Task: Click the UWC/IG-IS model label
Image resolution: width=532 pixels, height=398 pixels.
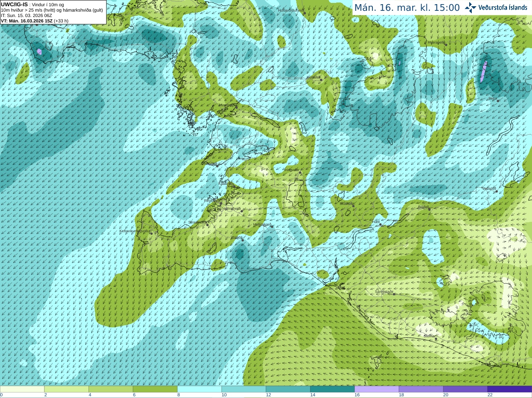Action: (x=14, y=4)
